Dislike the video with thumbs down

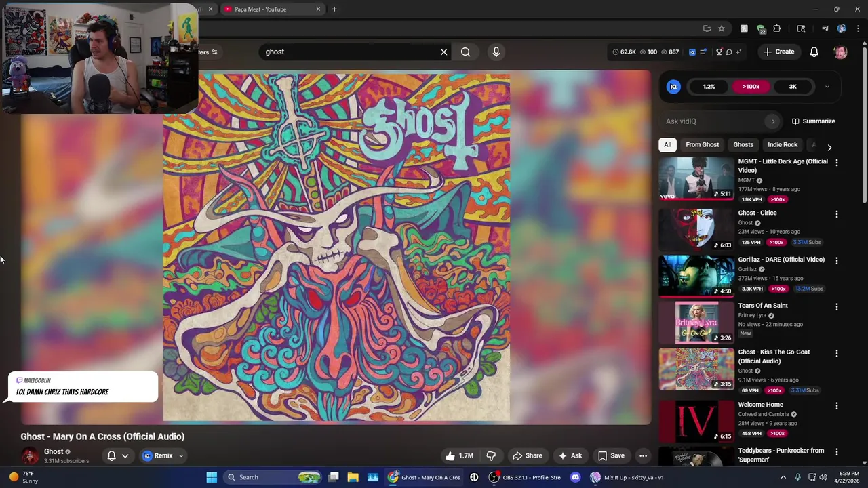tap(491, 455)
